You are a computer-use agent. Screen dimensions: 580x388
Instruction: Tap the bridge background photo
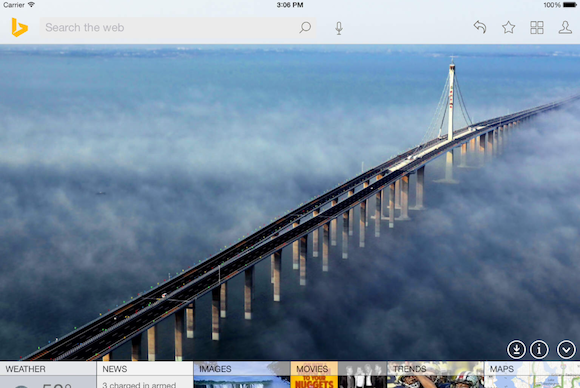tap(290, 202)
